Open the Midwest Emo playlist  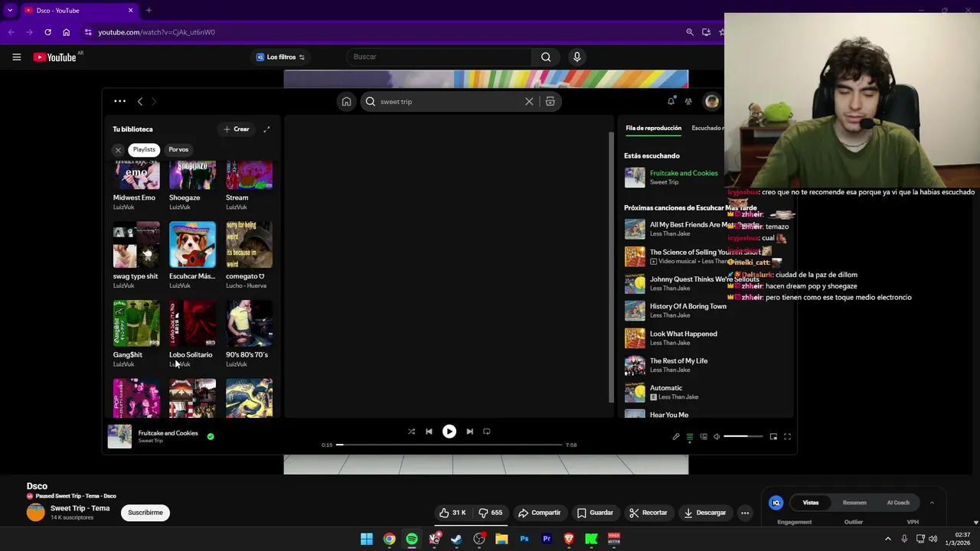[x=136, y=184]
